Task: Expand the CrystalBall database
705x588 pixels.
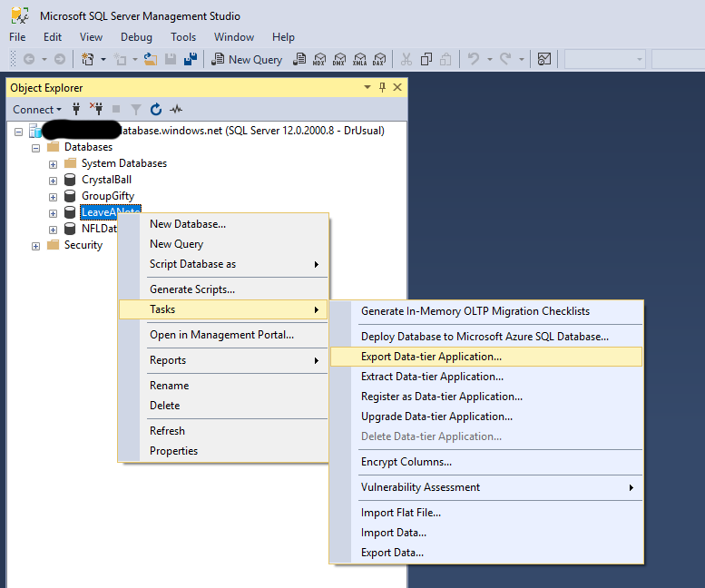Action: (53, 181)
